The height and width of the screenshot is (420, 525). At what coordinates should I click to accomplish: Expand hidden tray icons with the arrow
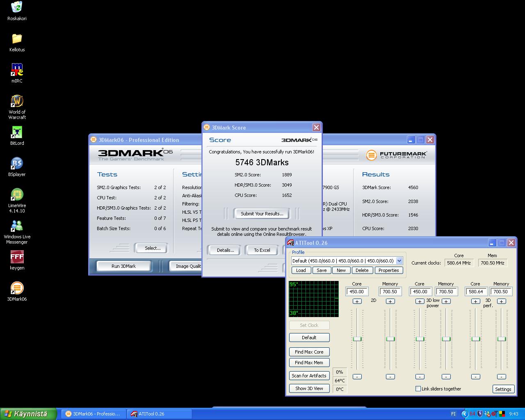pyautogui.click(x=464, y=414)
